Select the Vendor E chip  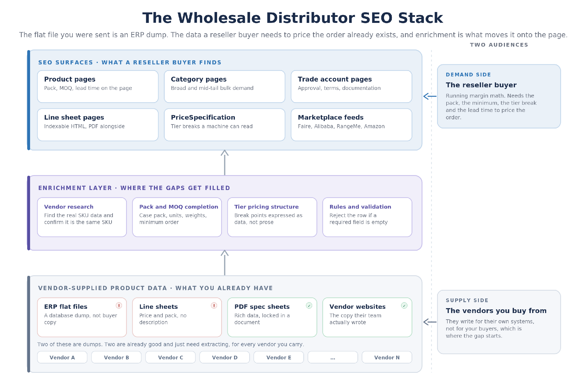279,357
